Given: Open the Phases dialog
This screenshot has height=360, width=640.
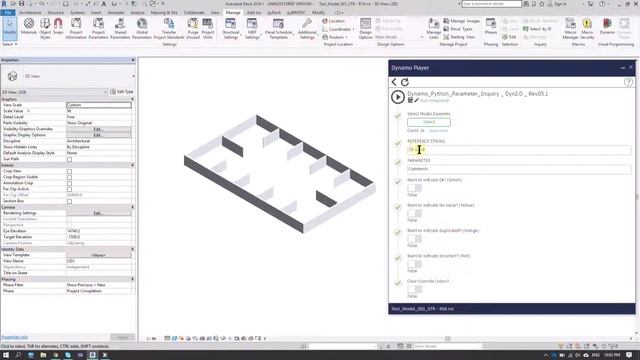Looking at the screenshot, I should (x=491, y=26).
